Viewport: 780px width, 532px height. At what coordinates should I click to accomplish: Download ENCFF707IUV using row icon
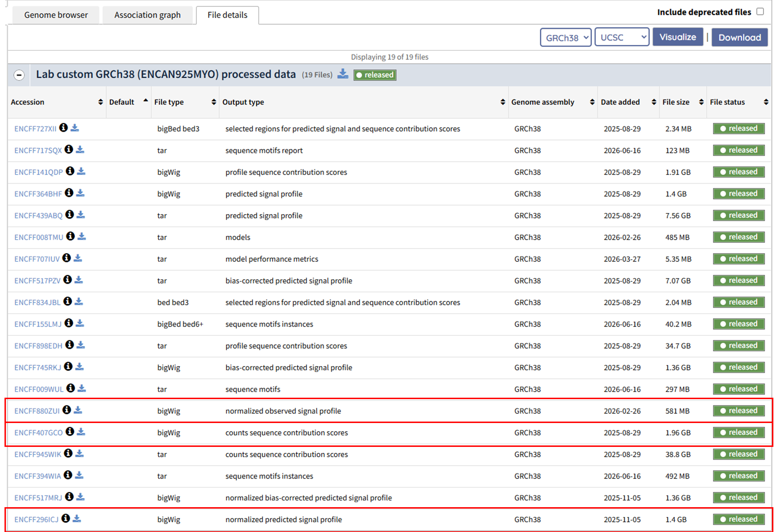[x=78, y=258]
